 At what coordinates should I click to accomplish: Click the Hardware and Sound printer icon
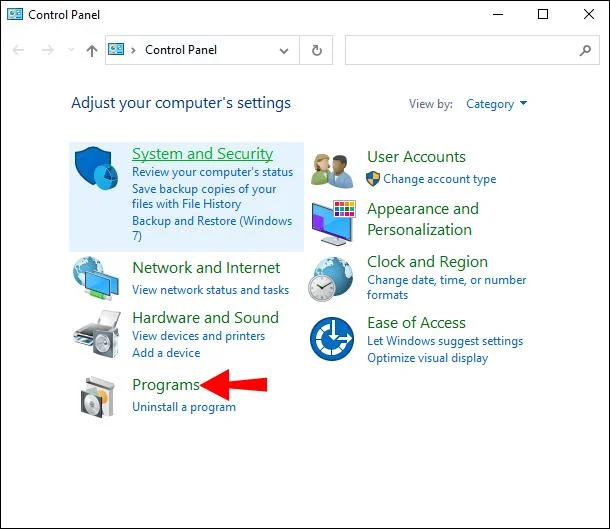pyautogui.click(x=97, y=334)
